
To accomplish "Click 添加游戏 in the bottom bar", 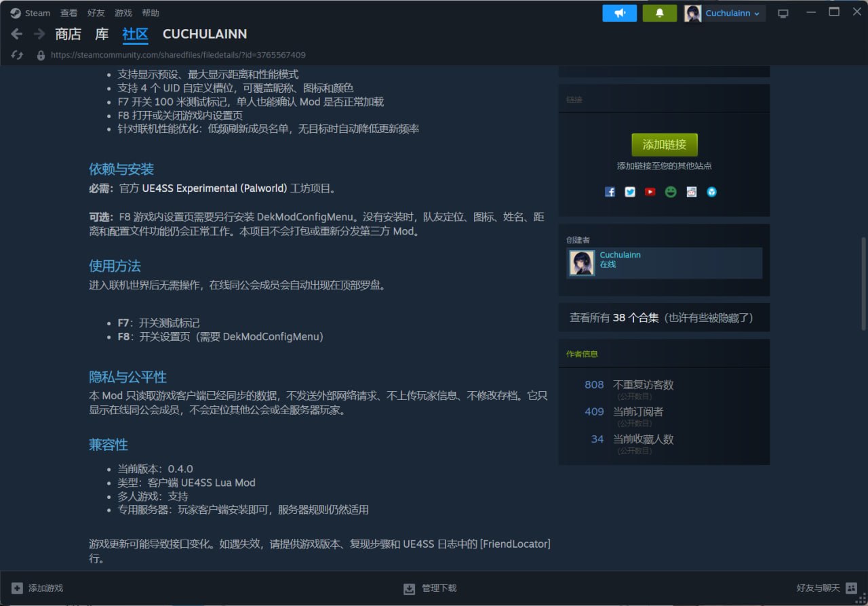I will [45, 588].
